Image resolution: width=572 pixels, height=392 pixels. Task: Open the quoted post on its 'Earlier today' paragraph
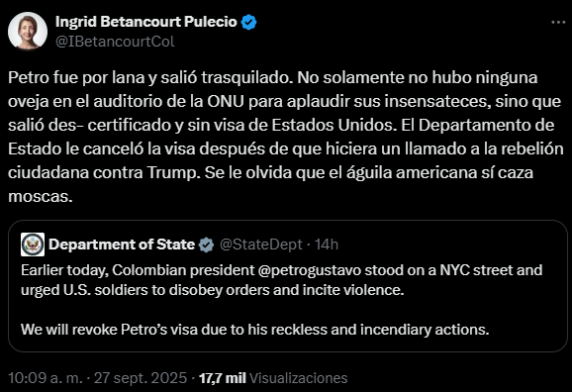(282, 280)
